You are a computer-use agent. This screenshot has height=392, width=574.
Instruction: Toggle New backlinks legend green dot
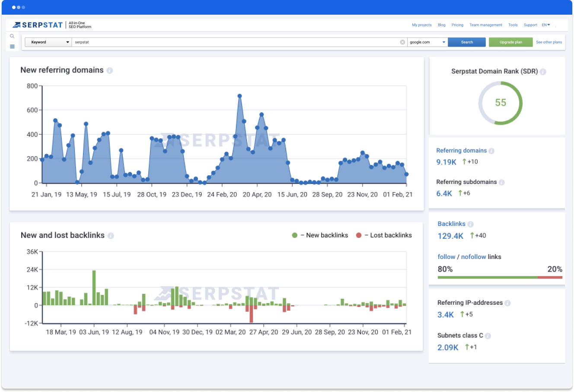click(x=295, y=235)
